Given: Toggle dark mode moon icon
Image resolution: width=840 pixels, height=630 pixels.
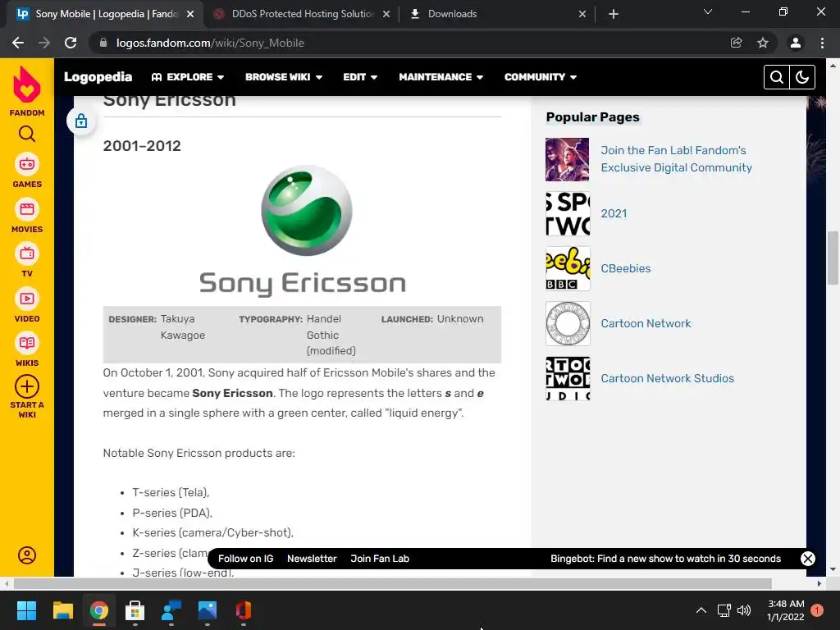Looking at the screenshot, I should [802, 77].
